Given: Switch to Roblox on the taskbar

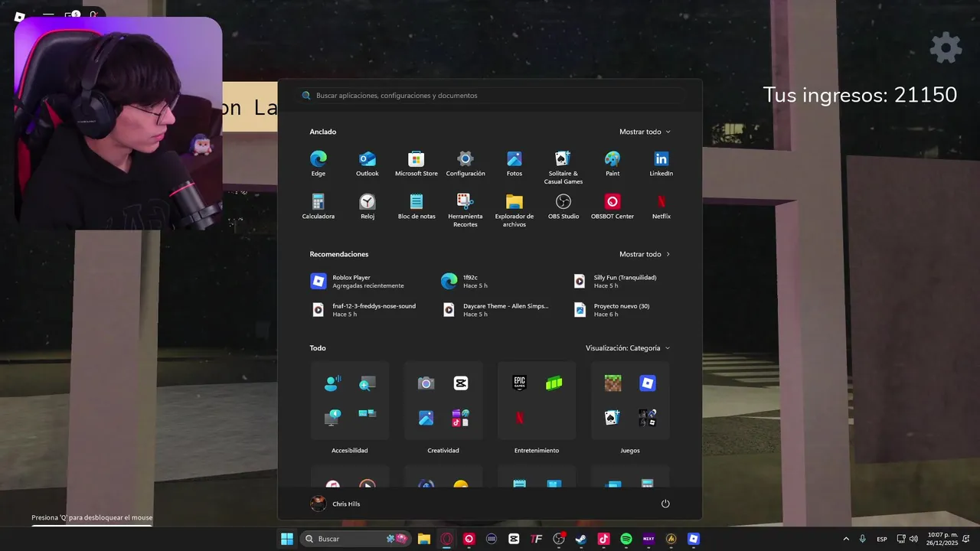Looking at the screenshot, I should 693,539.
